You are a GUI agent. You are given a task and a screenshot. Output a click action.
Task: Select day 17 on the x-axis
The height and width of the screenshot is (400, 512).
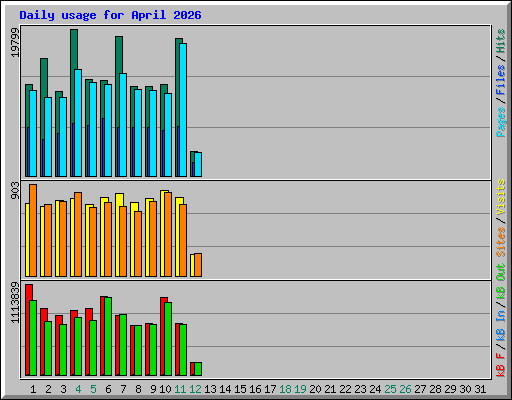pos(270,389)
